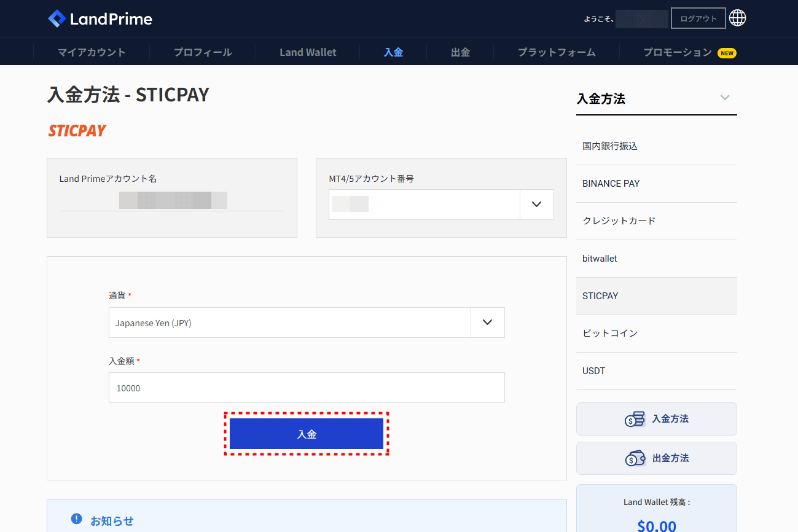The width and height of the screenshot is (798, 532).
Task: Click the 入金額 amount input field
Action: click(307, 388)
